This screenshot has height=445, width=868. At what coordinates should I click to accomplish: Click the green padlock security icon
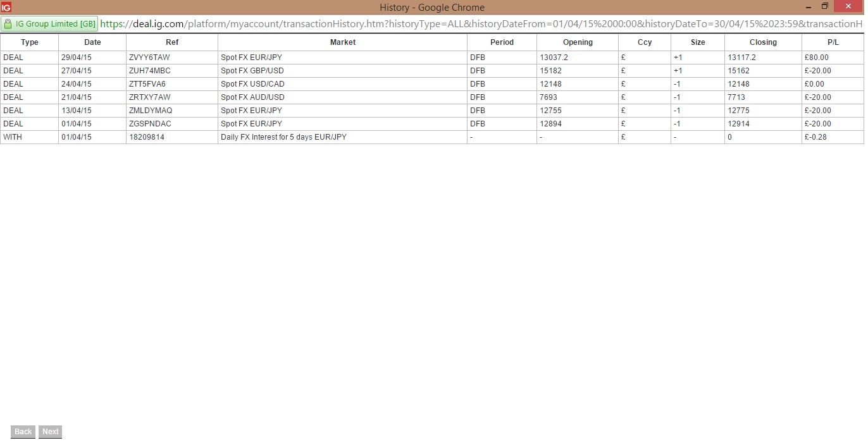coord(8,24)
